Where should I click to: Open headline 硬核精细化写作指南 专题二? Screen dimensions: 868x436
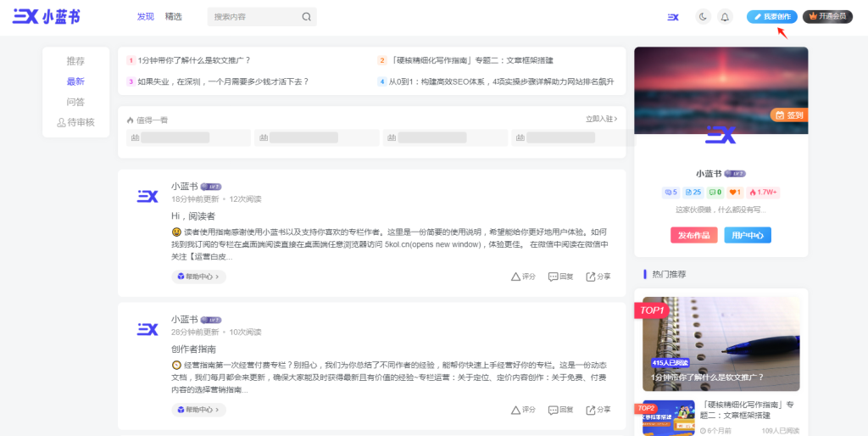pyautogui.click(x=471, y=60)
